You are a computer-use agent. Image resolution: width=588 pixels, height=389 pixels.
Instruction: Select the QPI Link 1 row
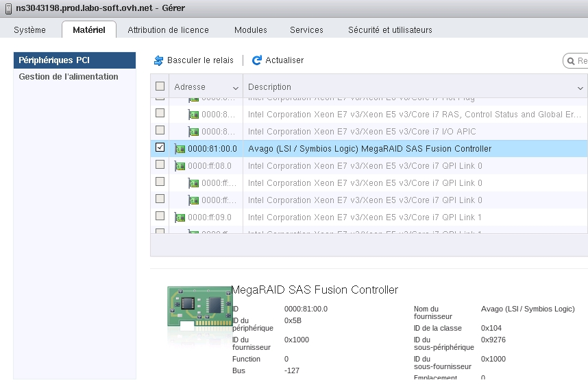coord(365,217)
